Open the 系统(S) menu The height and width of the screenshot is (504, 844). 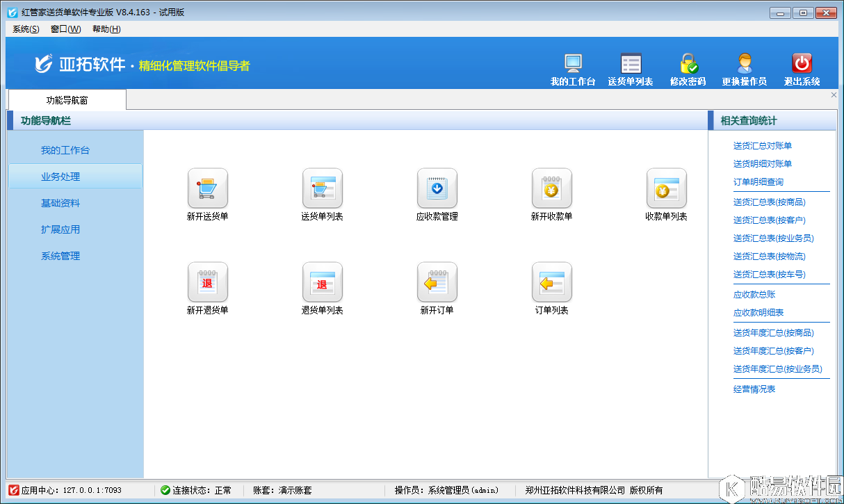pyautogui.click(x=24, y=29)
